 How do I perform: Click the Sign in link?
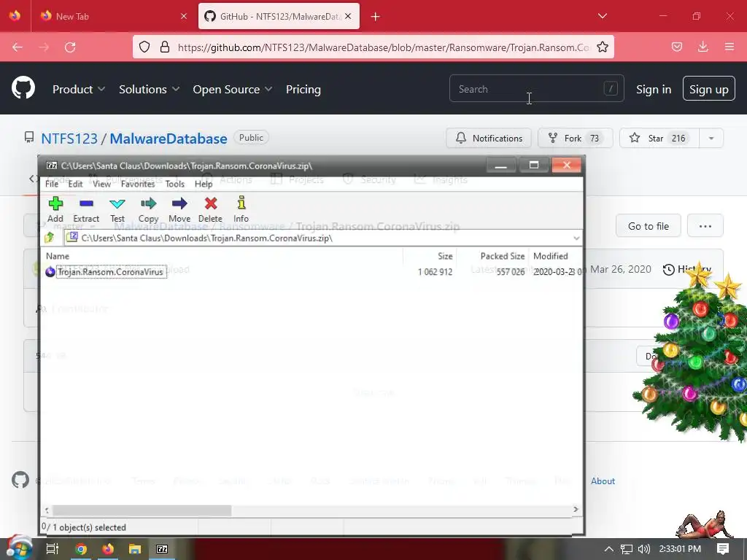pos(653,89)
